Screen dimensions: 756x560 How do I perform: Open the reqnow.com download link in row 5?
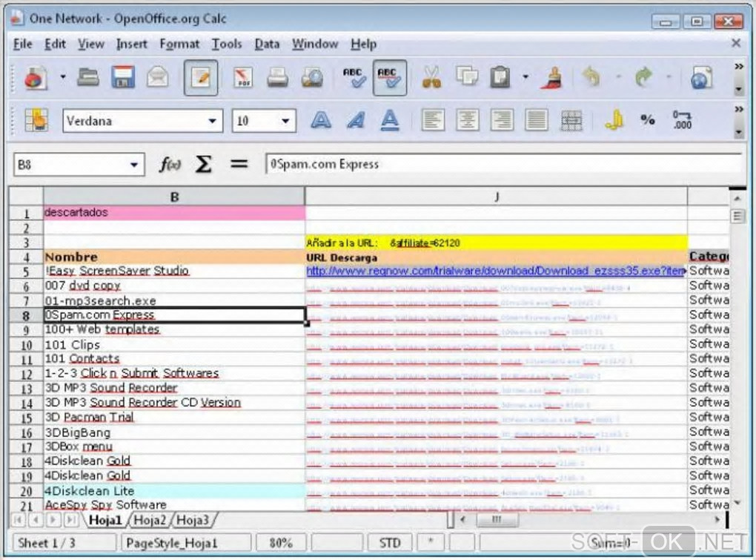click(496, 271)
